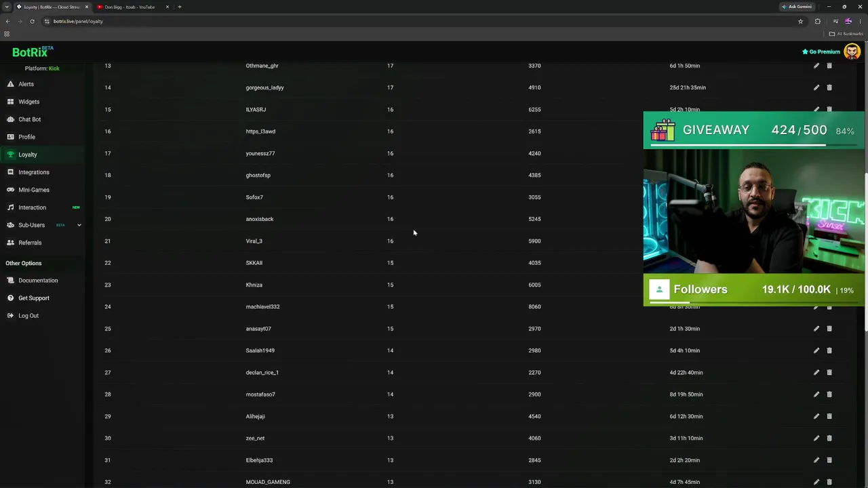Open the Referrals page

[x=30, y=243]
